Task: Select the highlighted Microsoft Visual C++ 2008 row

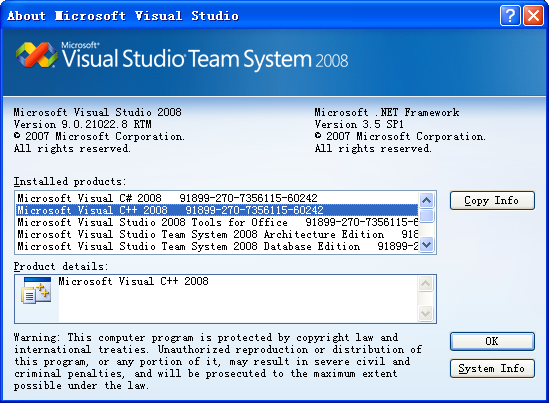Action: pos(217,210)
